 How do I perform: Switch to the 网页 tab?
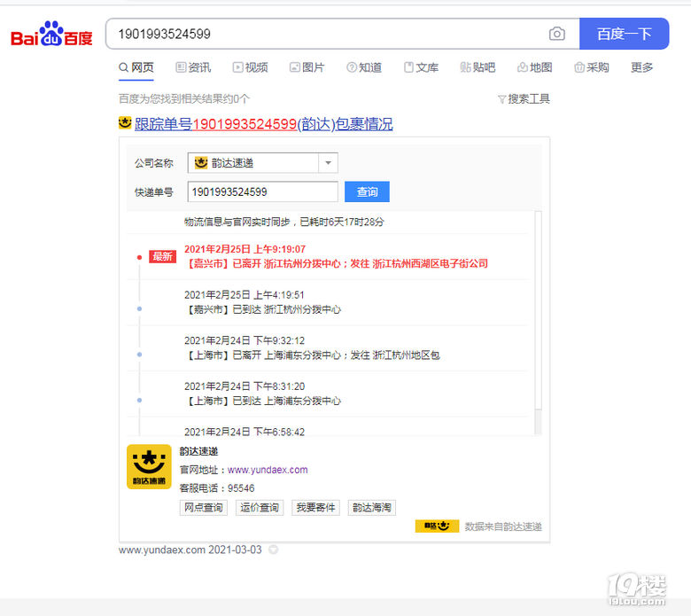136,67
